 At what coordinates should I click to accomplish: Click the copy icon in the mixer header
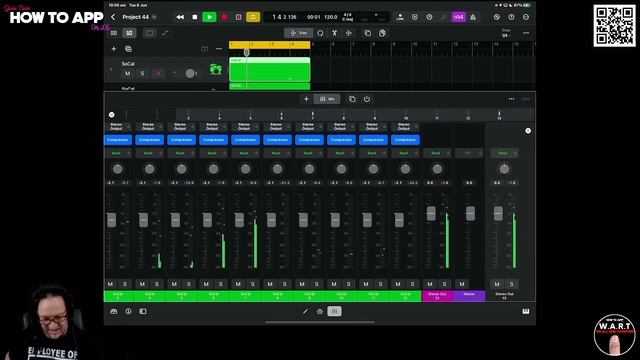pyautogui.click(x=352, y=99)
